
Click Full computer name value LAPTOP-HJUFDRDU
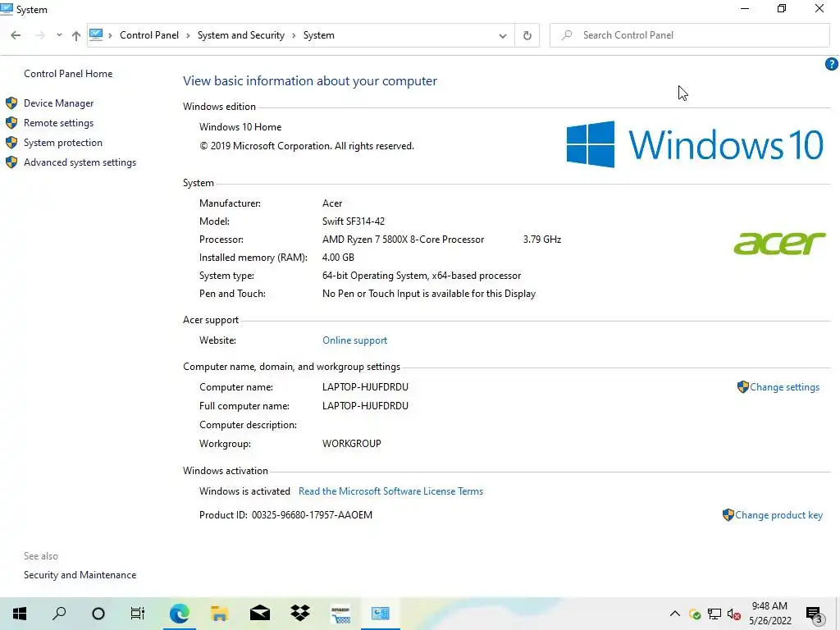click(x=365, y=406)
